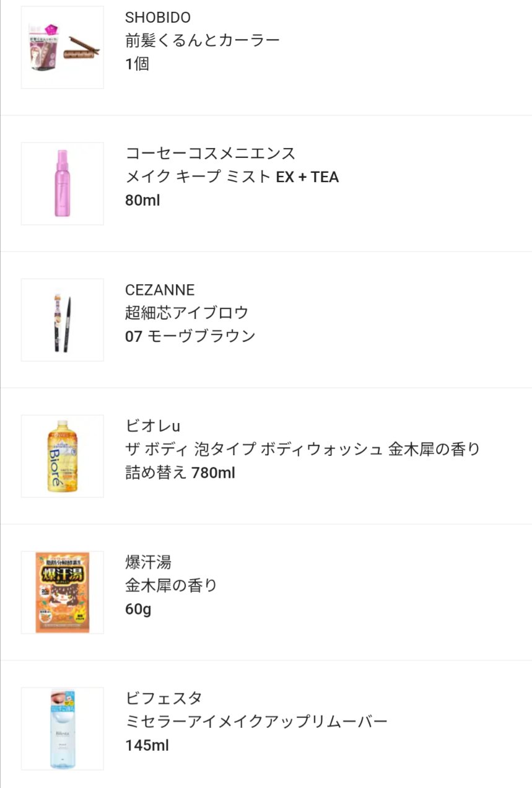
Task: Click the 60g size under 爆汗湯
Action: 138,609
